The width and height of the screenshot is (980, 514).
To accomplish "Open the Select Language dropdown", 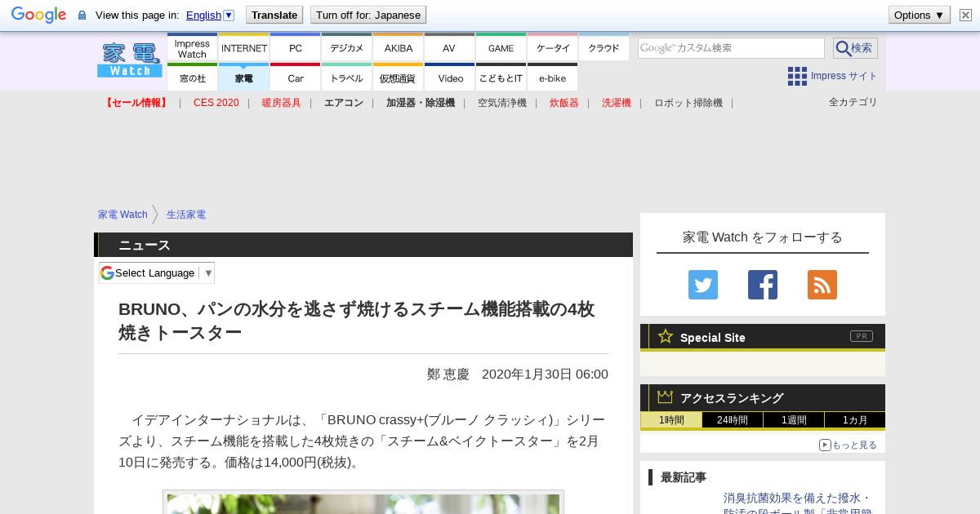I will coord(157,273).
